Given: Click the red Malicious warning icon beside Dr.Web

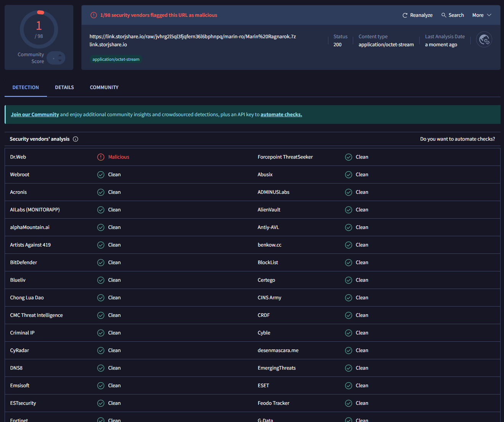Looking at the screenshot, I should click(x=100, y=157).
